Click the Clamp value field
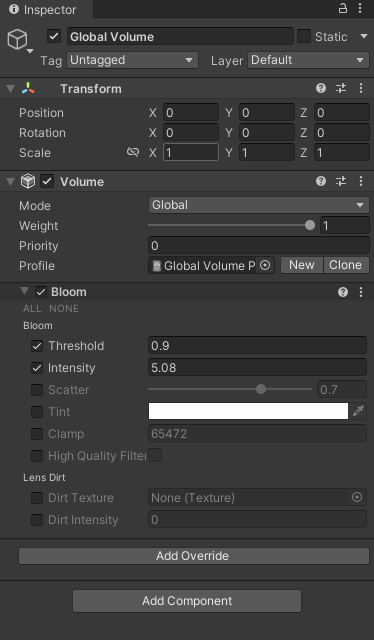 pos(257,433)
